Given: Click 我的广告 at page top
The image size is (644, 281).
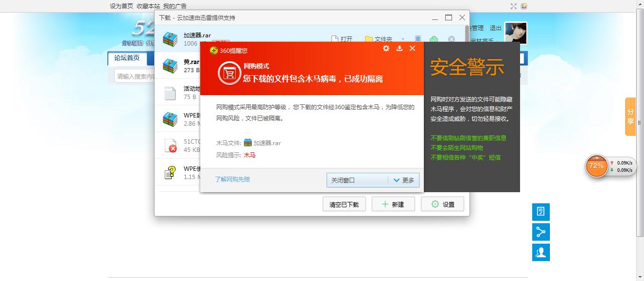Looking at the screenshot, I should coord(175,6).
